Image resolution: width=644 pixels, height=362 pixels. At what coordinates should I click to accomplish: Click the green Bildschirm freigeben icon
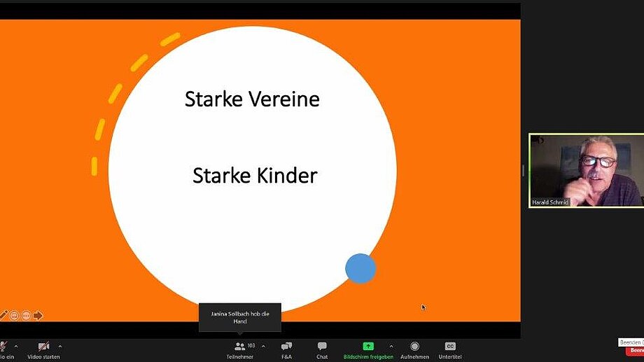tap(368, 346)
